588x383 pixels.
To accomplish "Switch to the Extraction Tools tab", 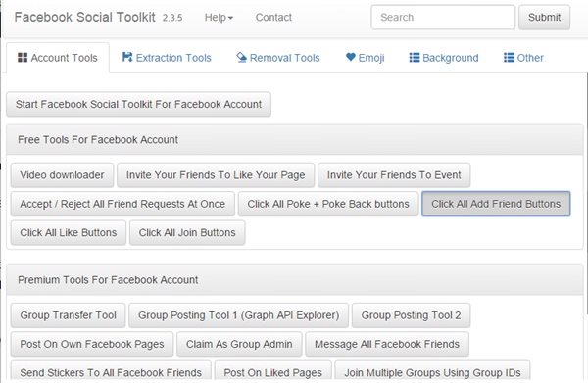I will [167, 58].
